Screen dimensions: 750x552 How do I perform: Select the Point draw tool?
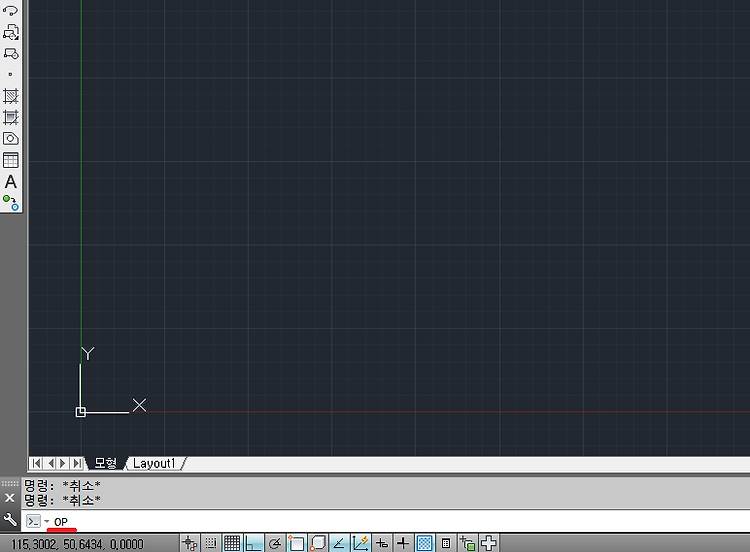tap(11, 75)
